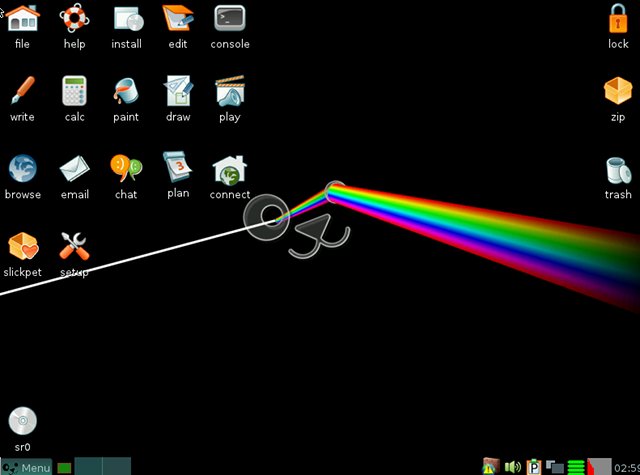
Task: Launch the slickpet package icon
Action: (x=23, y=246)
